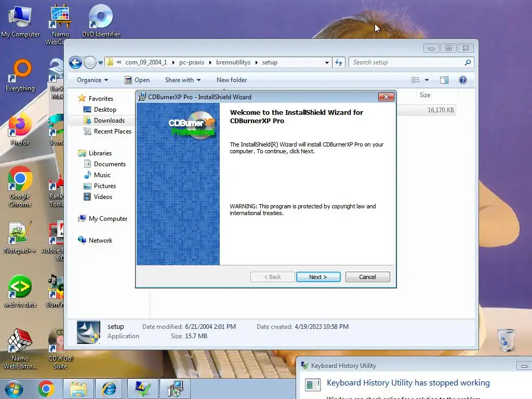Image resolution: width=532 pixels, height=399 pixels.
Task: Expand the arrow after pc-praxis breadcrumb
Action: click(210, 63)
